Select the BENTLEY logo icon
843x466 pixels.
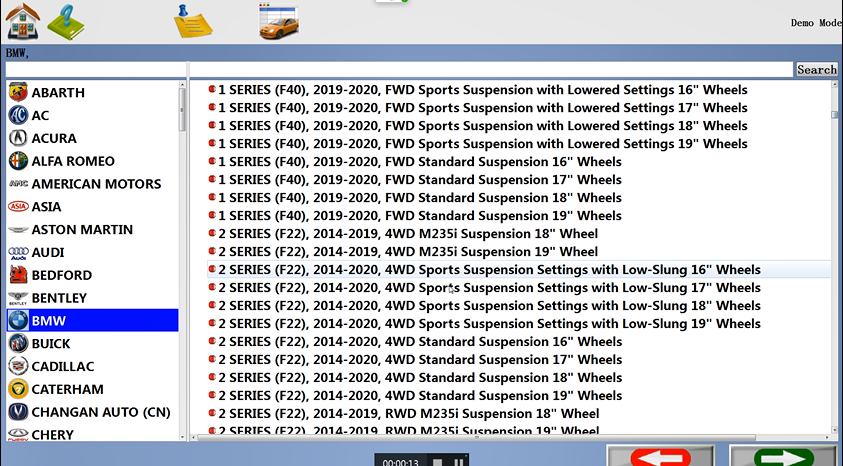[18, 298]
